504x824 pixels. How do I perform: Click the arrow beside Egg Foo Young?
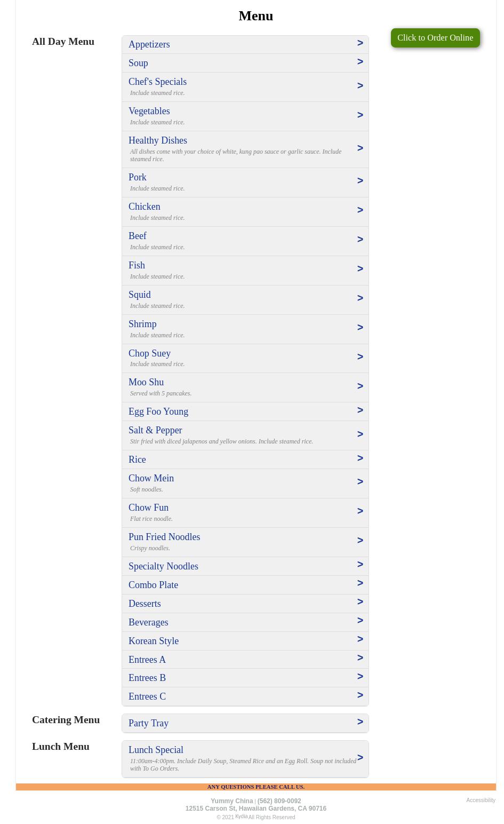pyautogui.click(x=360, y=410)
